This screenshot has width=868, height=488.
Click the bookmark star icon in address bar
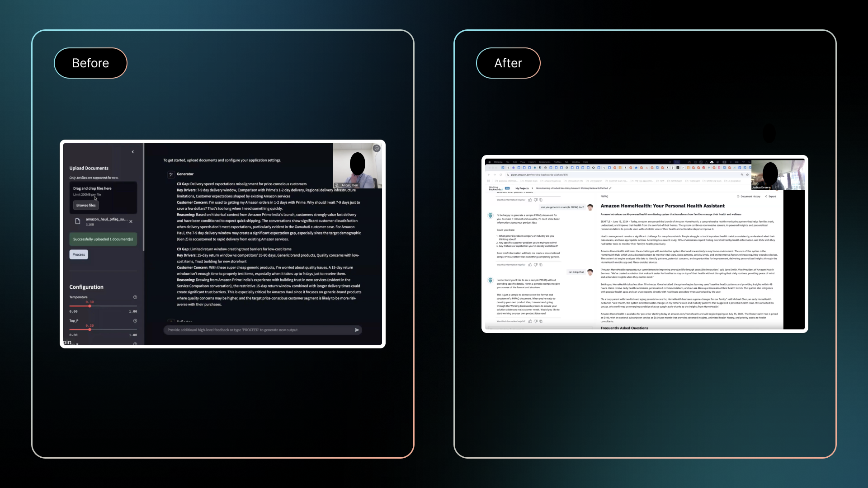(x=747, y=175)
